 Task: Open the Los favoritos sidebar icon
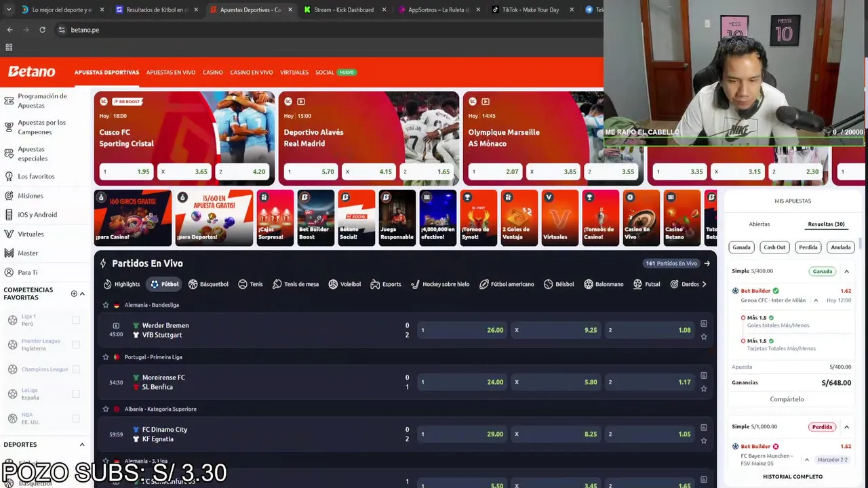9,176
